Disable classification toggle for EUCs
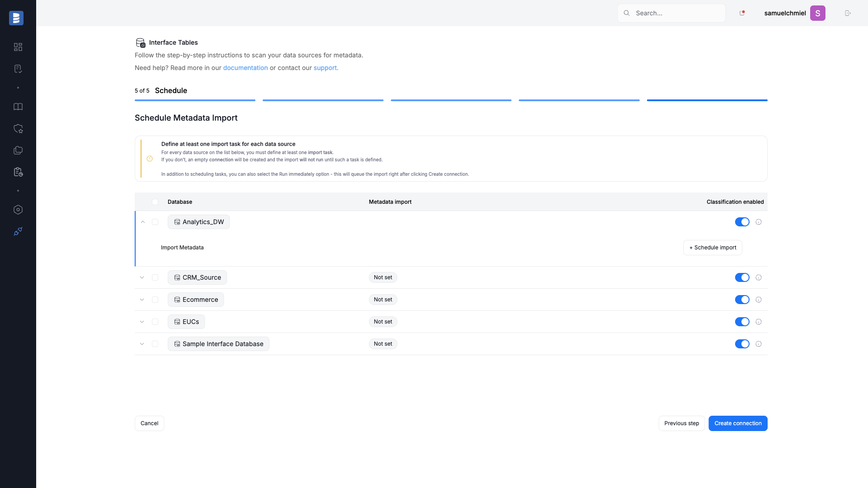The image size is (868, 488). point(742,322)
